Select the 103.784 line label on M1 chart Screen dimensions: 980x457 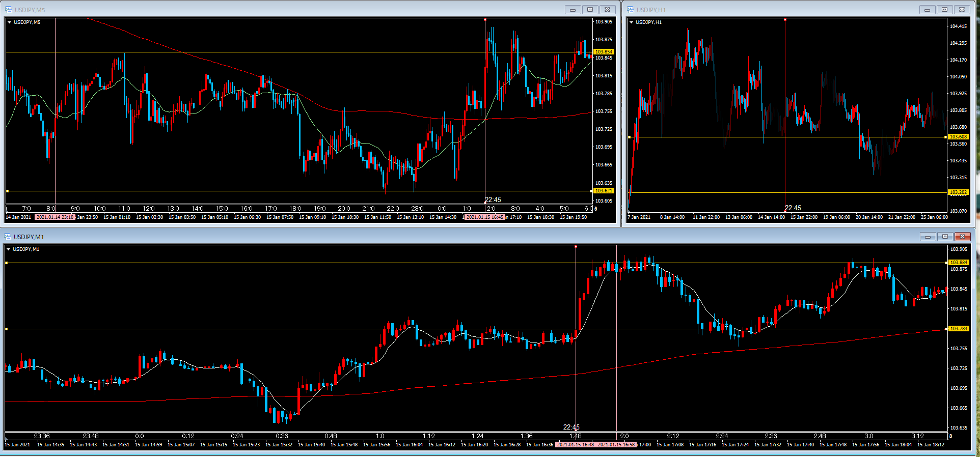pyautogui.click(x=959, y=329)
